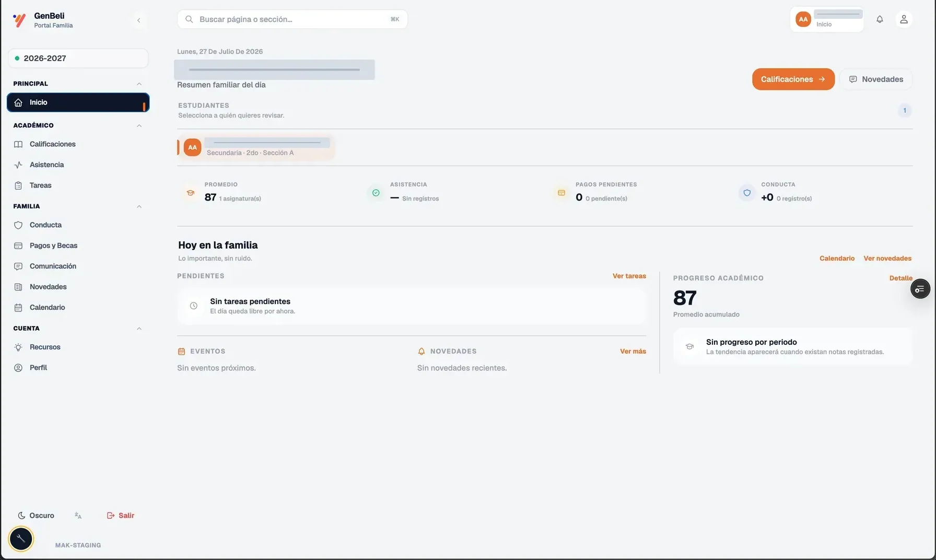Open Pagos y Becas page

(78, 246)
